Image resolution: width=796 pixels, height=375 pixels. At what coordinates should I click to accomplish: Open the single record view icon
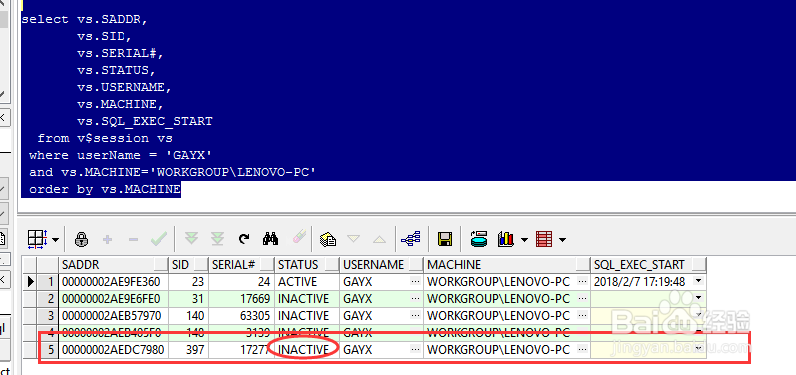[328, 239]
